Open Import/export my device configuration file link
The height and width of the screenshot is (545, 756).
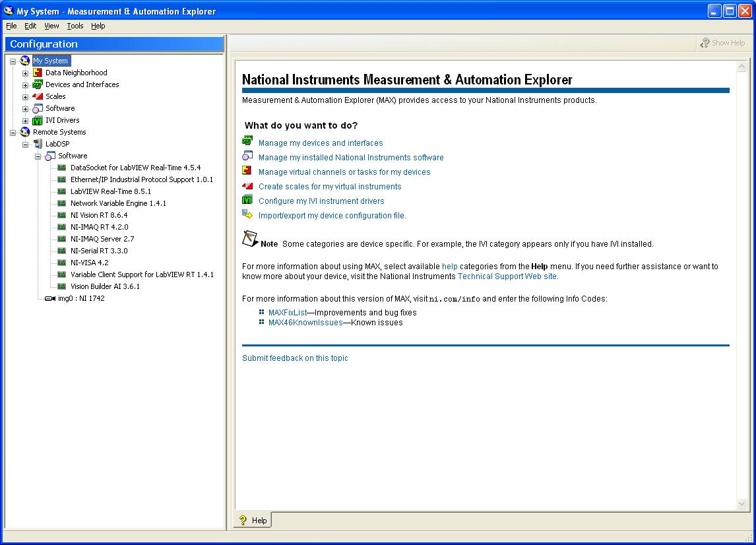coord(332,216)
